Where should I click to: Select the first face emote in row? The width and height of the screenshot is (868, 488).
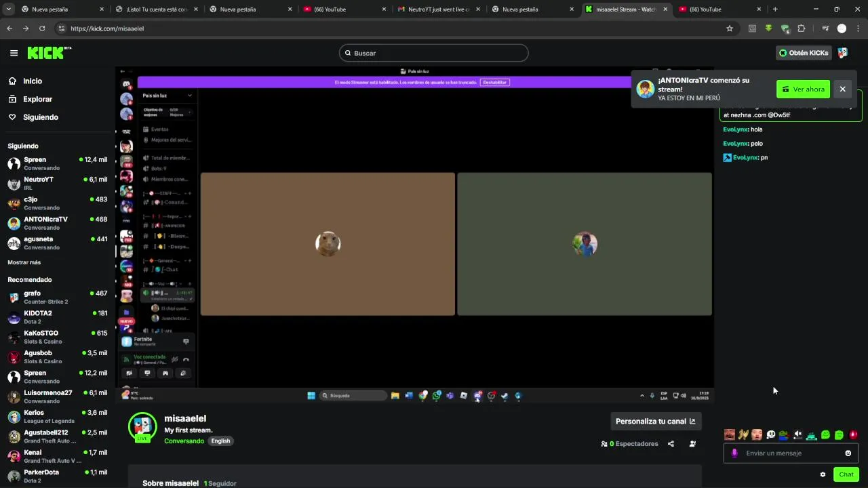730,435
